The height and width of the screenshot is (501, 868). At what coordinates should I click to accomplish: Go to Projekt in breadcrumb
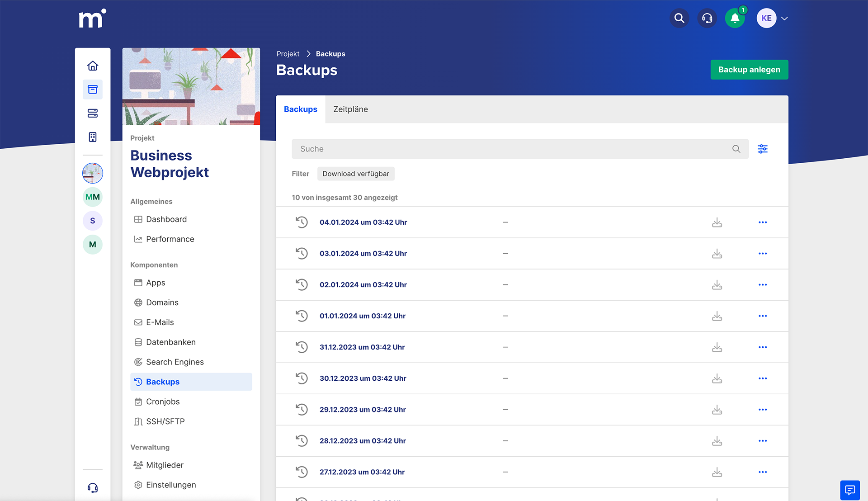(x=288, y=54)
